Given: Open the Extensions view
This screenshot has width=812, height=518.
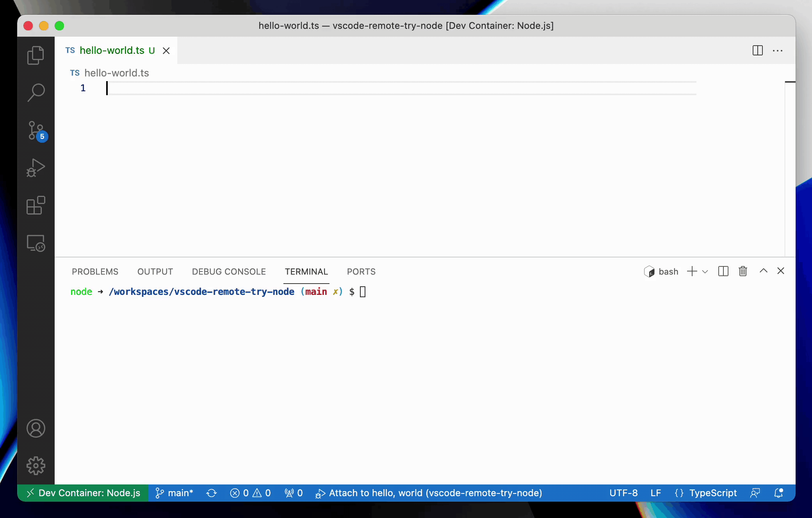Looking at the screenshot, I should pos(36,206).
